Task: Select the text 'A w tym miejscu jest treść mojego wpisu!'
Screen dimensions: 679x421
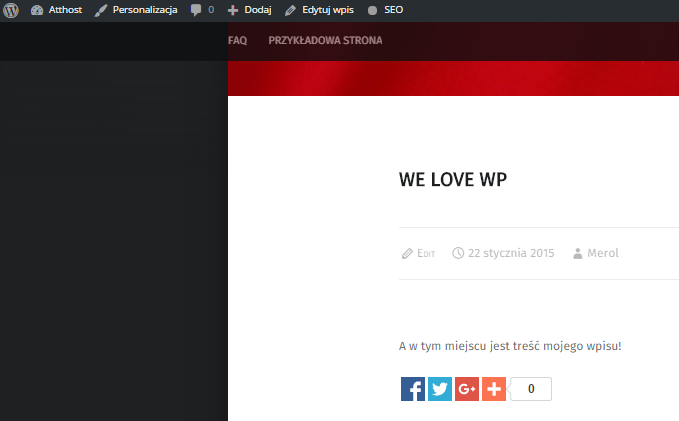Action: coord(510,346)
